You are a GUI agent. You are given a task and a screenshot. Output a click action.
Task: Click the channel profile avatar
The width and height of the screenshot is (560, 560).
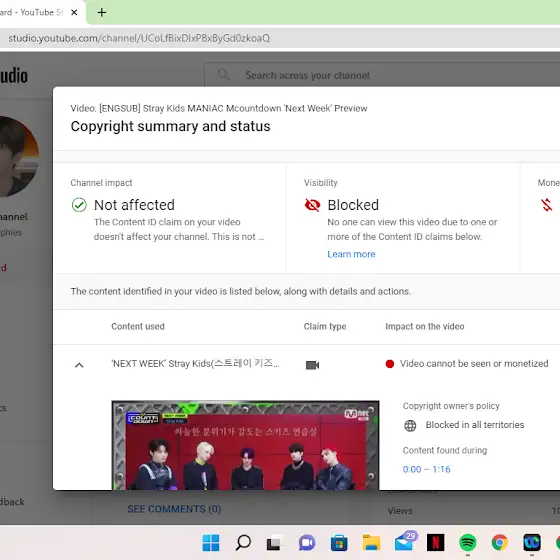click(18, 156)
